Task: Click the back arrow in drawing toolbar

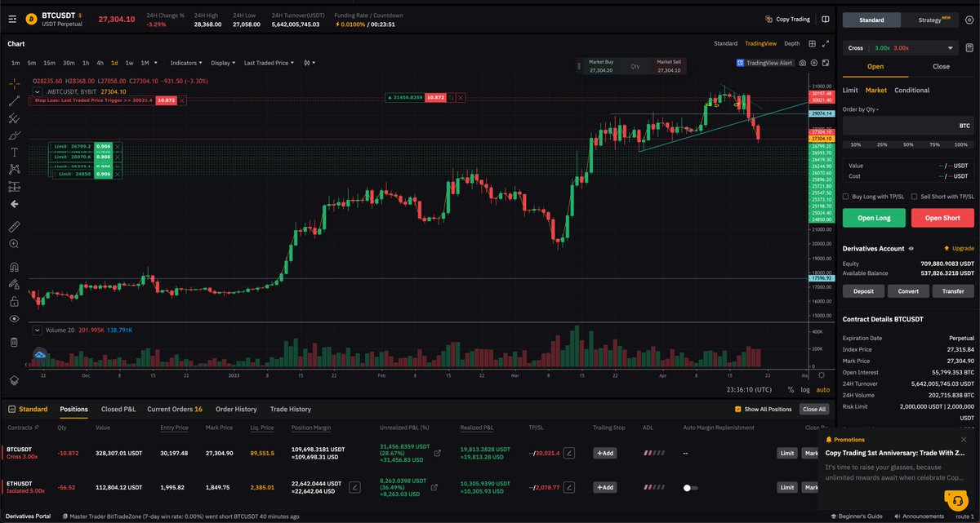Action: (x=14, y=204)
